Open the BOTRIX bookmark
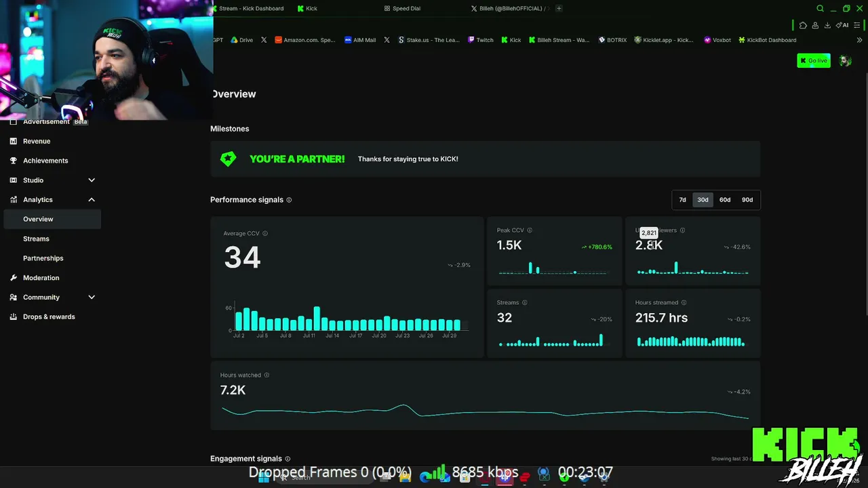 click(x=612, y=40)
